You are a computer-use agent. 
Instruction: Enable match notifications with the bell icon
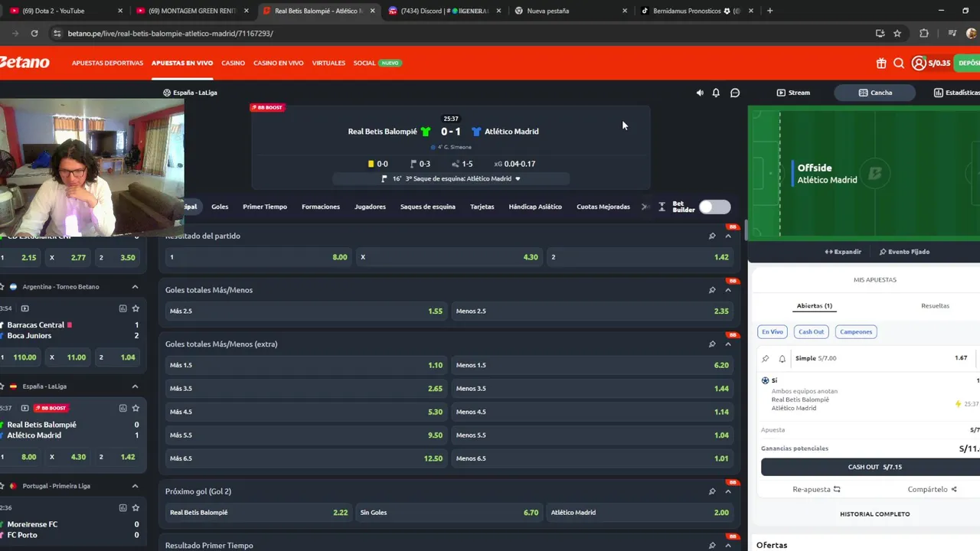[x=716, y=93]
